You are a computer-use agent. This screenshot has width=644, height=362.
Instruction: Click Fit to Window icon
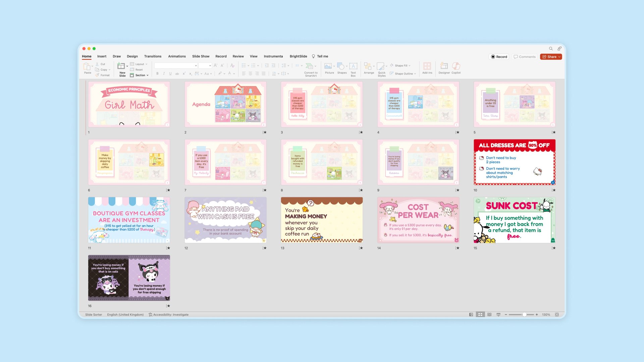557,315
